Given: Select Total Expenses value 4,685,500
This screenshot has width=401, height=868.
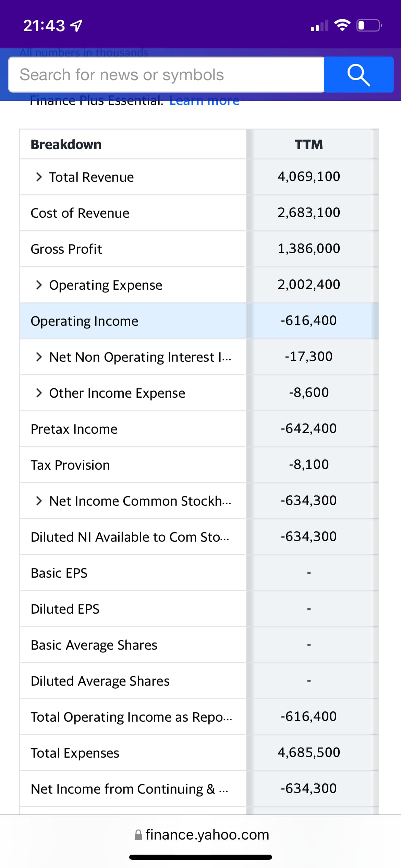Looking at the screenshot, I should 309,752.
